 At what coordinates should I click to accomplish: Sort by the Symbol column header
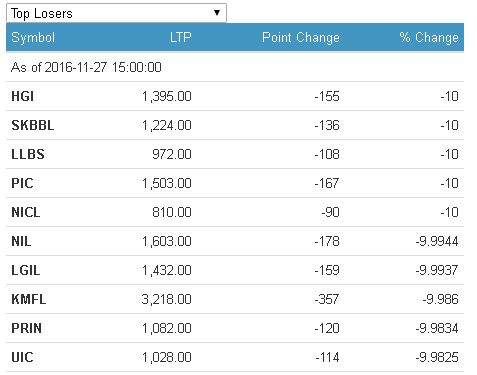pos(33,37)
